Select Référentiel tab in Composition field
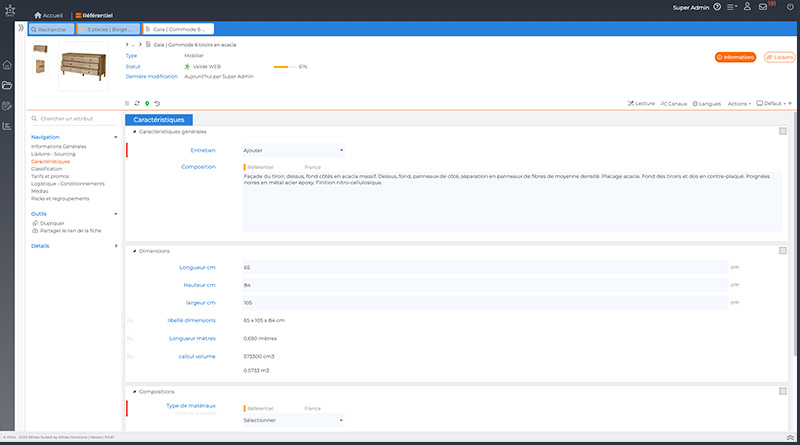Screen dimensions: 800x445 point(260,167)
